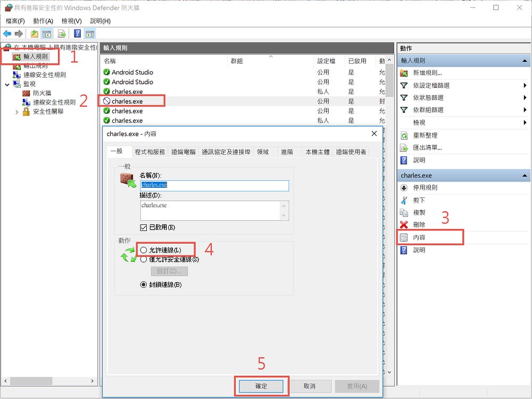Viewport: 532px width, 399px height.
Task: Collapse the 監視 tree node
Action: pos(7,84)
